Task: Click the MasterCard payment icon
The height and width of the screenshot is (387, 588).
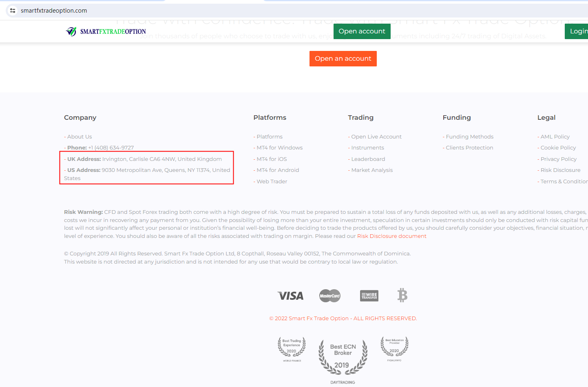Action: (x=330, y=296)
